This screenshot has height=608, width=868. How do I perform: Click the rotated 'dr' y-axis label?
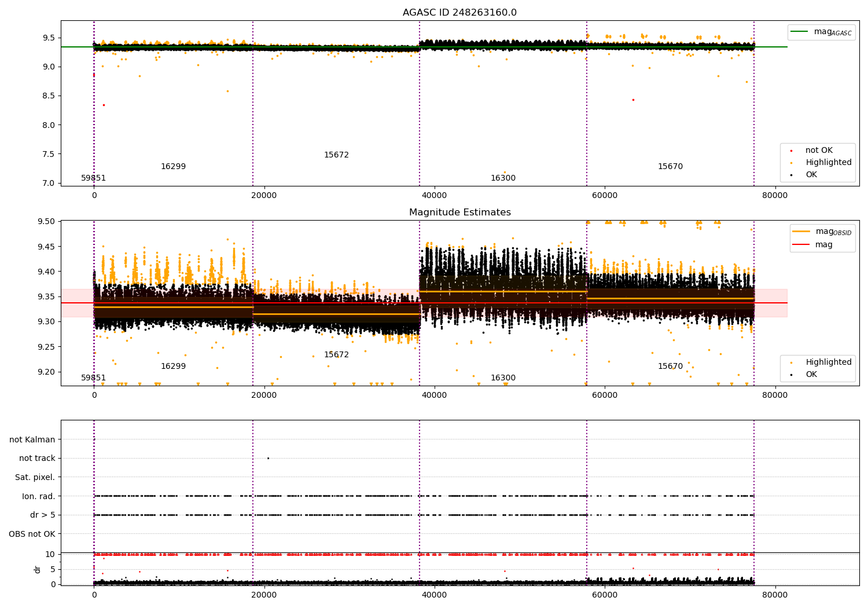click(x=38, y=569)
